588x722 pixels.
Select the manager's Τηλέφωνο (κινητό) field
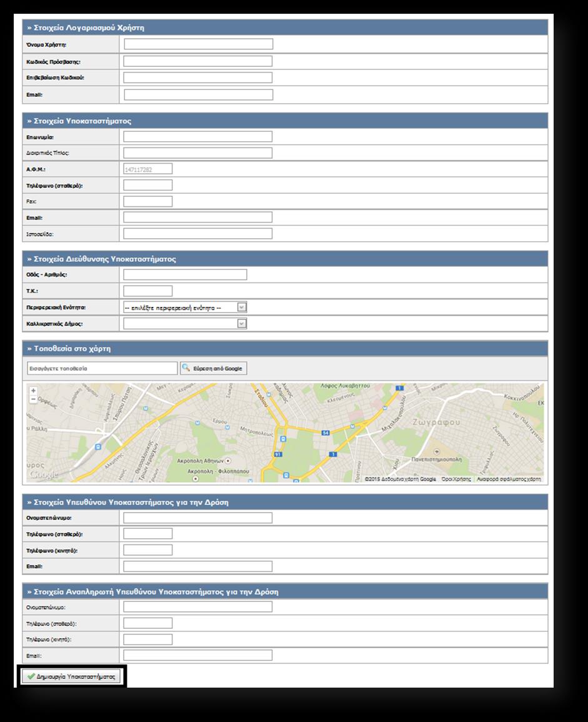148,550
